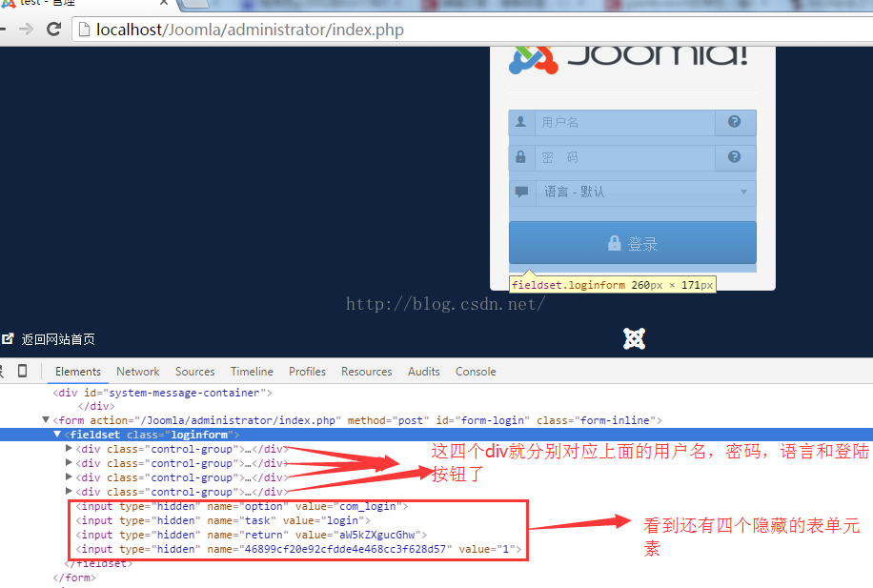Open the Console tab
This screenshot has width=873, height=588.
pyautogui.click(x=476, y=372)
